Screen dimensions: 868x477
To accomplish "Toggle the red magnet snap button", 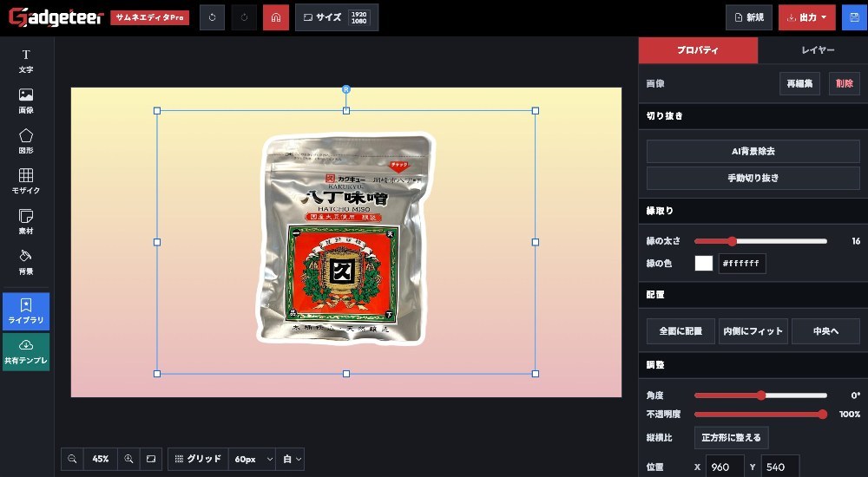I will (x=276, y=17).
